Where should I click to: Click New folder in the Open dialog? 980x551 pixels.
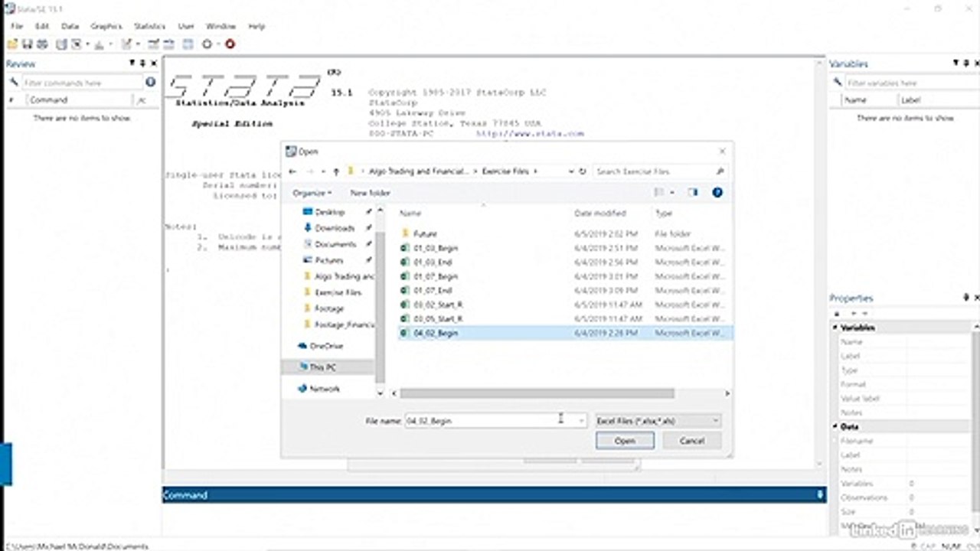370,193
